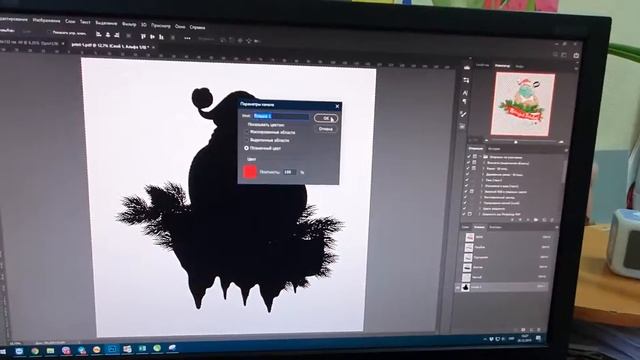Image resolution: width=640 pixels, height=360 pixels.
Task: Click the trash icon in Операции panel
Action: pyautogui.click(x=551, y=220)
